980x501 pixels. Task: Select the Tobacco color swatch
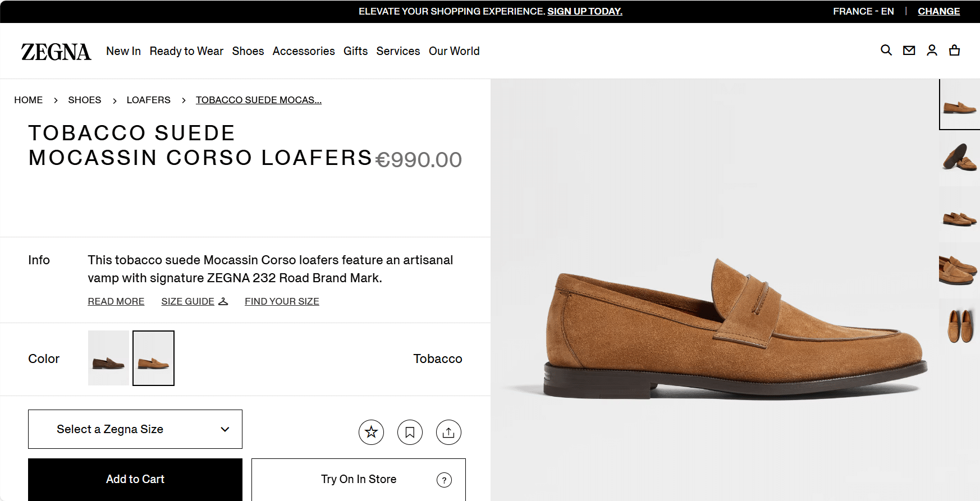tap(153, 358)
